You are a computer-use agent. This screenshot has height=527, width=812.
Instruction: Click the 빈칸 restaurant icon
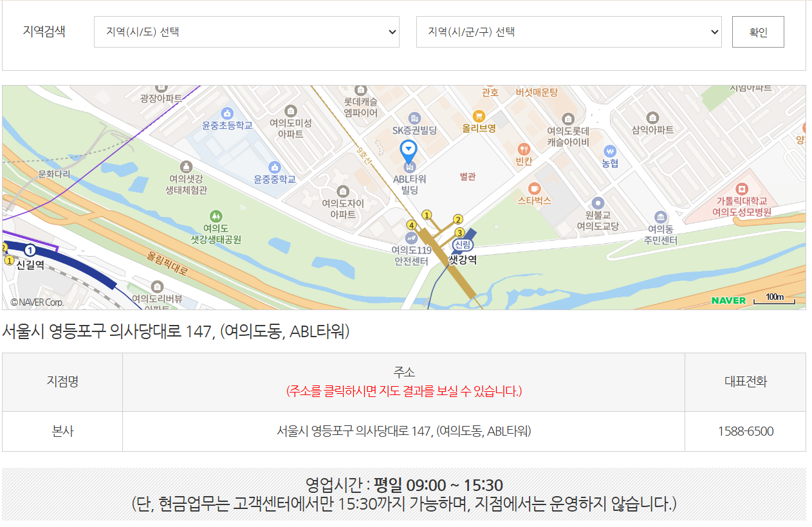coord(524,149)
